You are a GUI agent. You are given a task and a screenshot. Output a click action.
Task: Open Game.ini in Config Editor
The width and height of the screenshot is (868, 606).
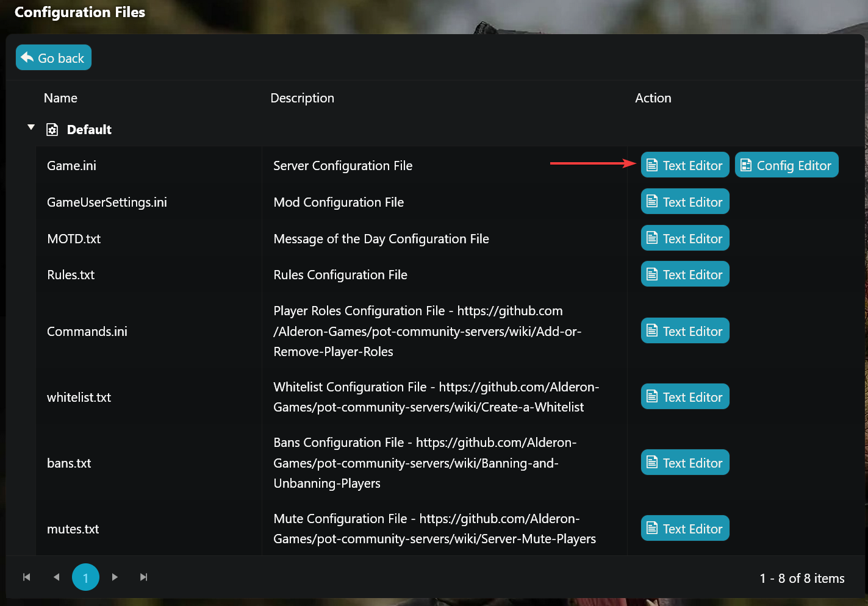786,165
